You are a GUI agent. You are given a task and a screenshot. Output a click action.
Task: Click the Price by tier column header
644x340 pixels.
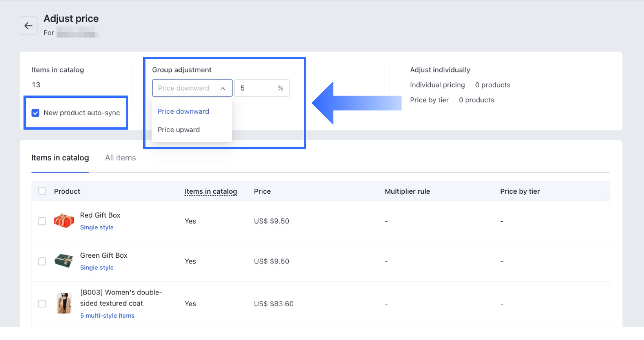click(520, 191)
